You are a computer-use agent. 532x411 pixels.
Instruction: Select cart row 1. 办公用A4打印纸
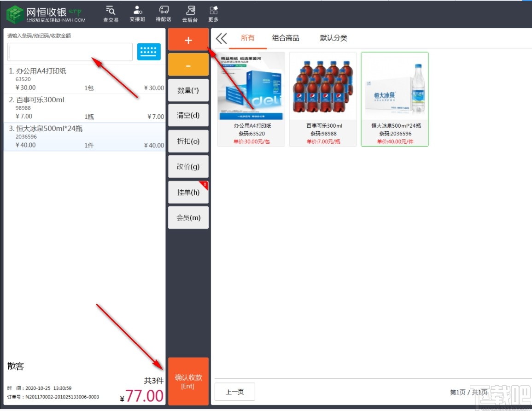(x=84, y=79)
